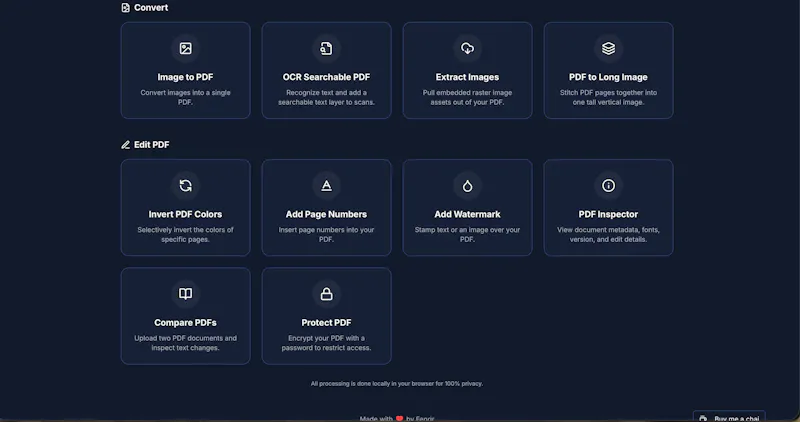
Task: Click 'View document metadata, fonts' description
Action: [x=608, y=235]
